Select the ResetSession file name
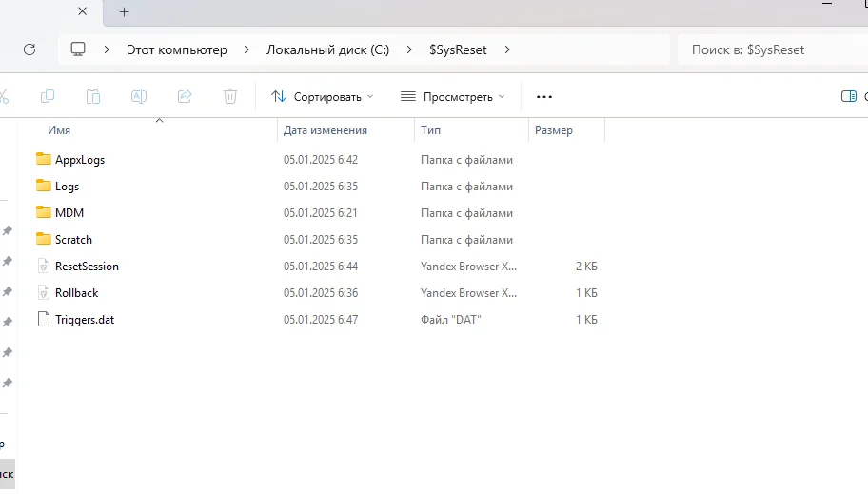This screenshot has height=494, width=868. point(87,266)
